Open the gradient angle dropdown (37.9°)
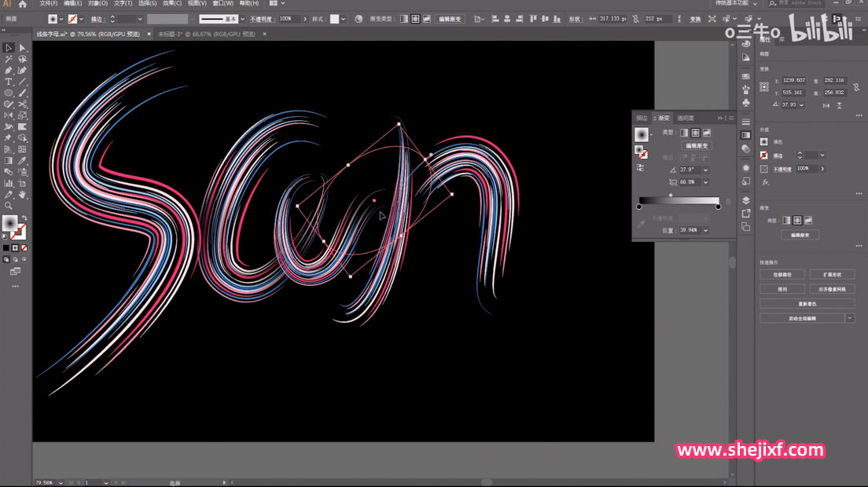Viewport: 868px width, 487px height. [705, 170]
